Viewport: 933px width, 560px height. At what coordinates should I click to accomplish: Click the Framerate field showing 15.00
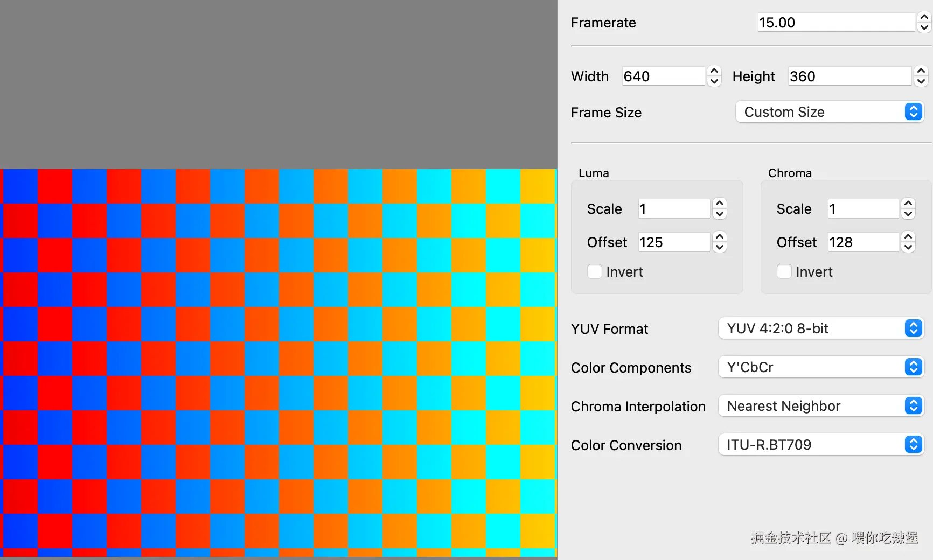click(836, 23)
